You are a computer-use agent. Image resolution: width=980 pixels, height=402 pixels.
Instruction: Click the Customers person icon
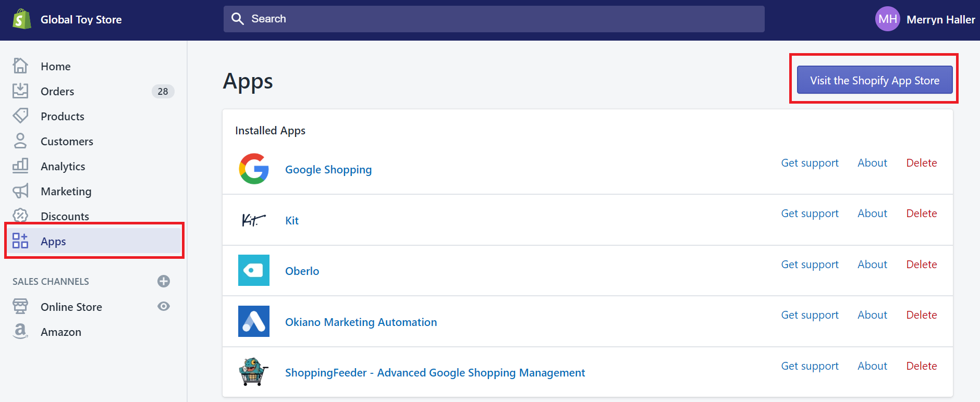point(20,141)
